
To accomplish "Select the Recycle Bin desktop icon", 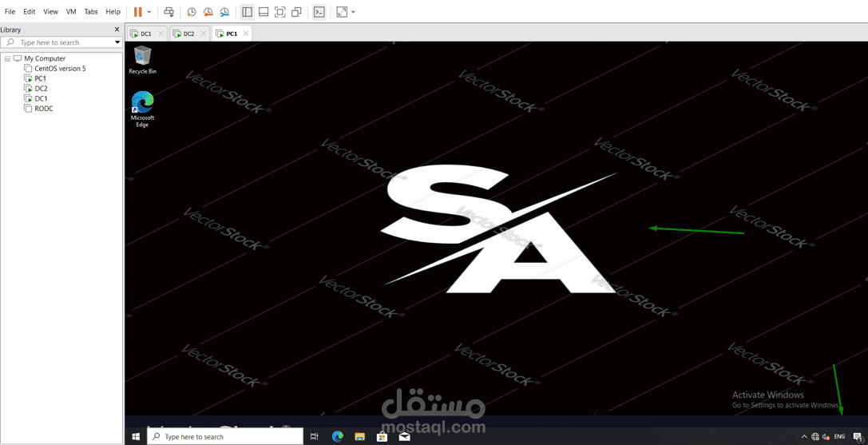I will click(143, 60).
